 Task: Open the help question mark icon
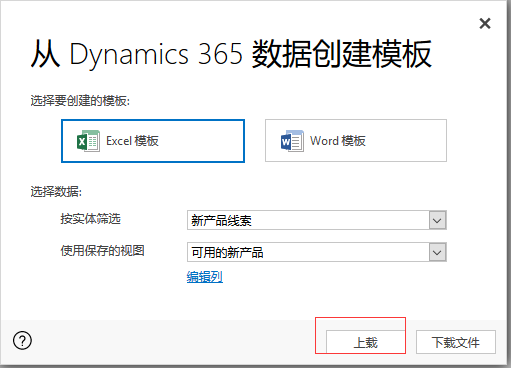click(x=22, y=341)
